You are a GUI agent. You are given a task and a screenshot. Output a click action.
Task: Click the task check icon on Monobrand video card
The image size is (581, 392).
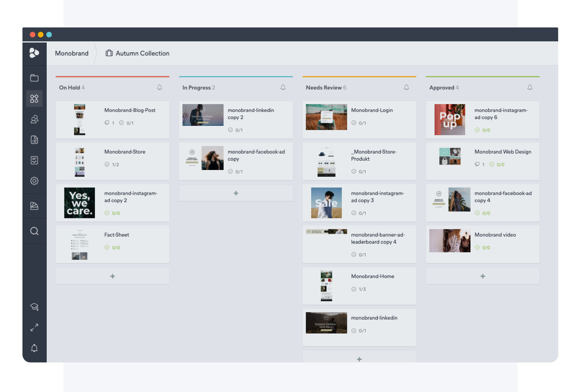coord(477,247)
